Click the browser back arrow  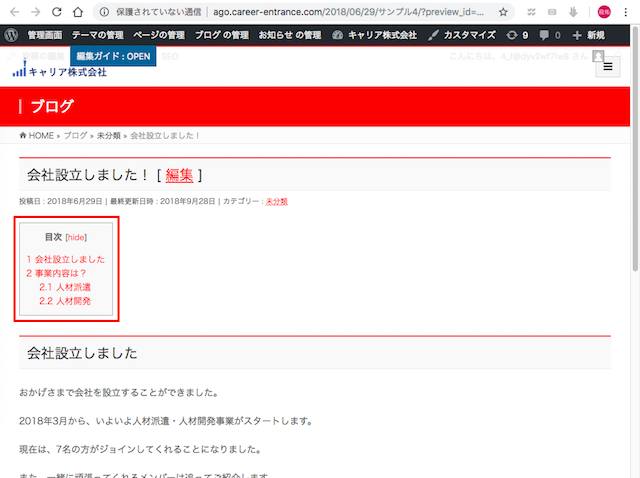coord(15,12)
